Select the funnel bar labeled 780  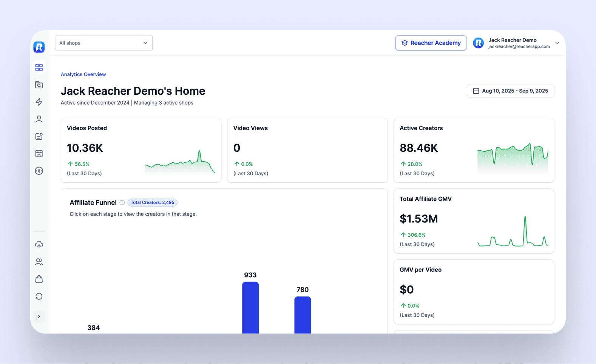[303, 315]
